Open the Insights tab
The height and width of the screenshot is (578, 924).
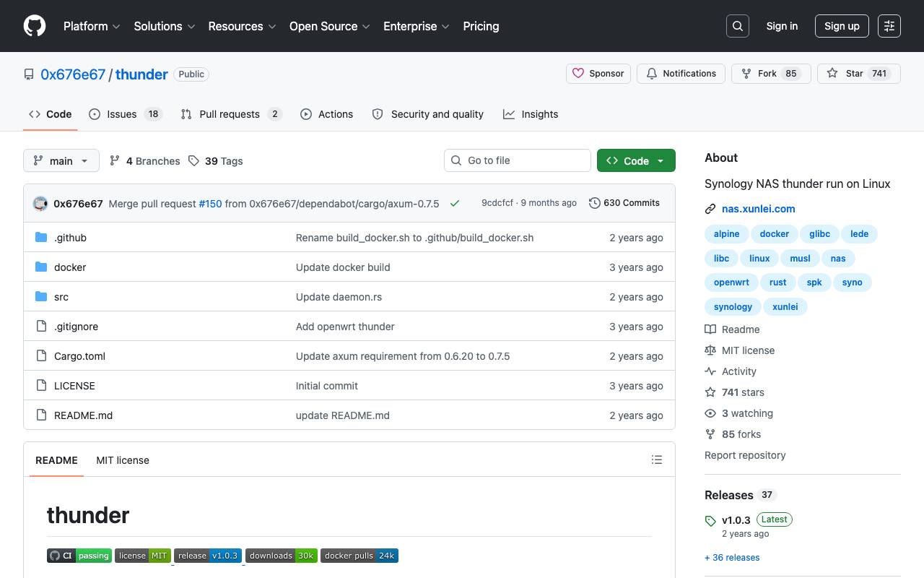pyautogui.click(x=531, y=114)
